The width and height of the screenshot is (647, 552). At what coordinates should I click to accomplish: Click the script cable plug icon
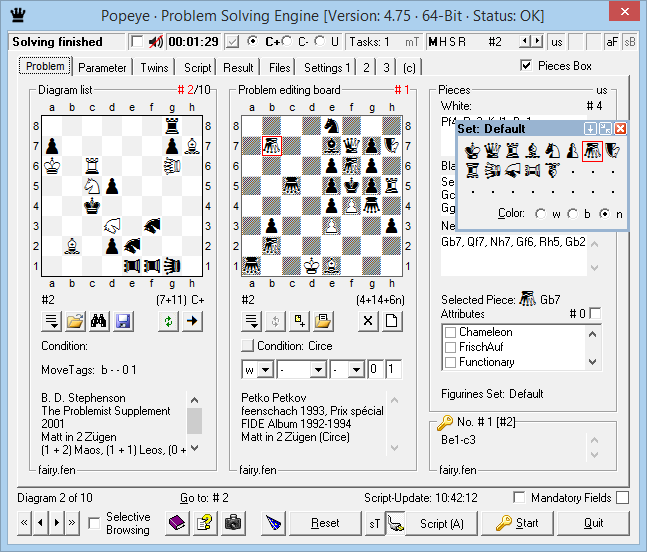tap(396, 523)
